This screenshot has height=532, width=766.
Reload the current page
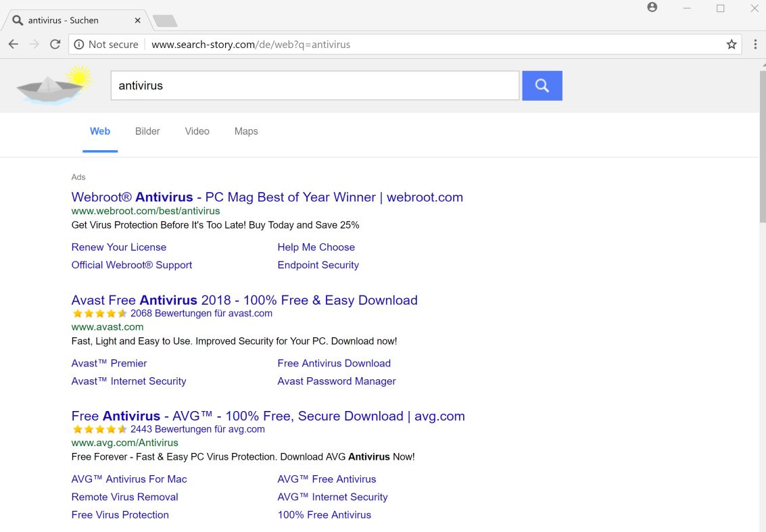pos(55,45)
